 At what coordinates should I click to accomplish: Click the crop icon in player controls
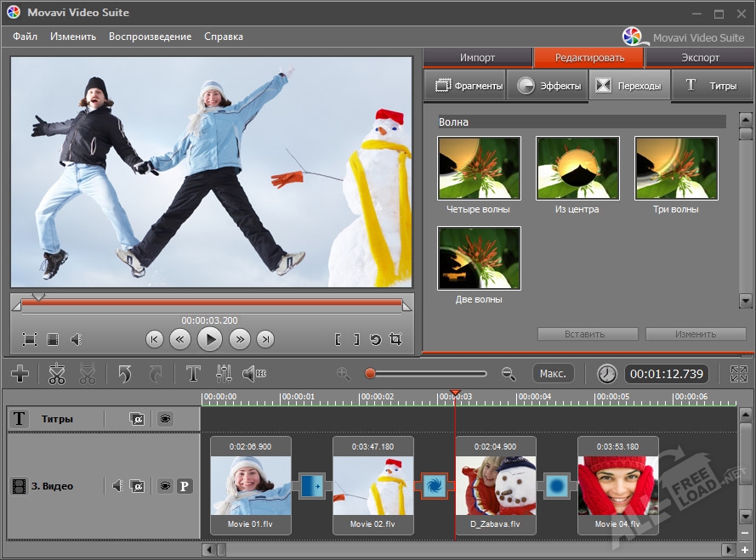(395, 340)
